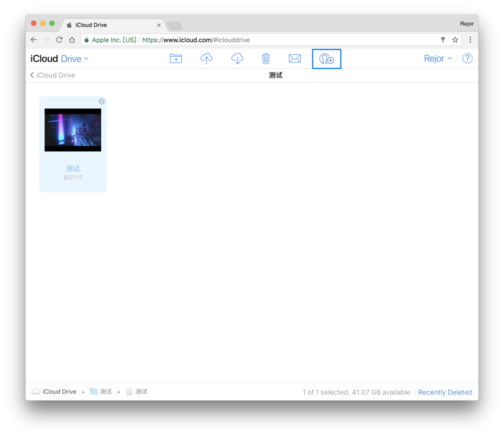Viewport: 504px width, 437px height.
Task: Show info for the 测试 file
Action: coord(101,101)
